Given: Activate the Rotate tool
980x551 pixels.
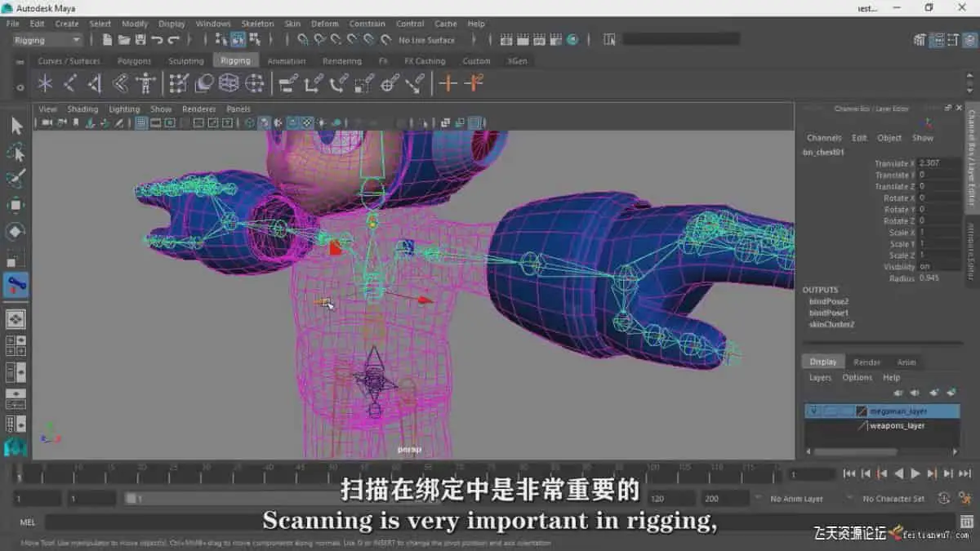Looking at the screenshot, I should (16, 232).
